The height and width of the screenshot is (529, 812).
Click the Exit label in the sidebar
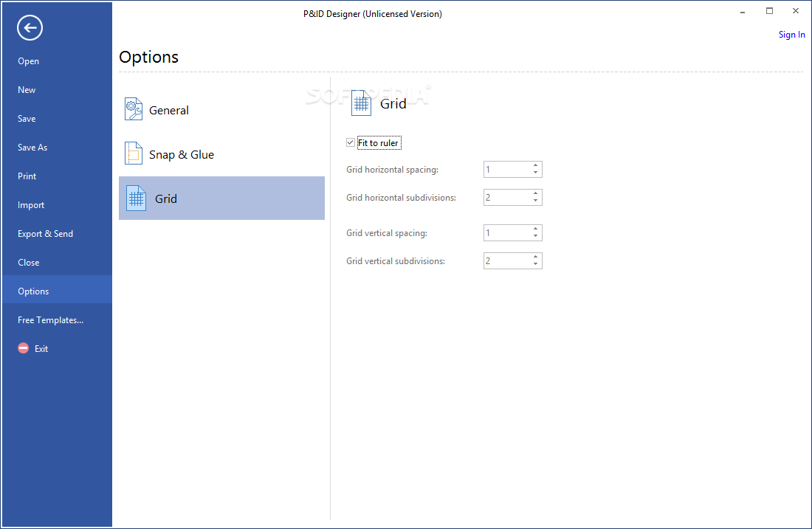[x=41, y=349]
